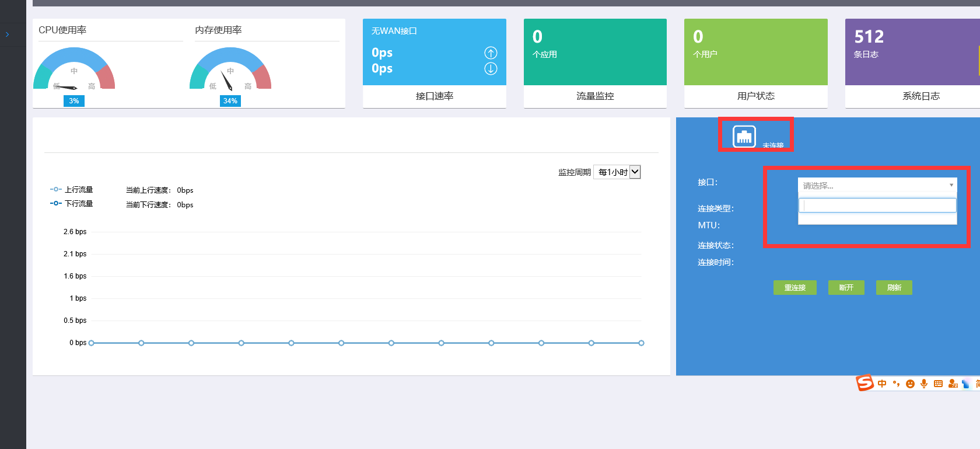Image resolution: width=980 pixels, height=449 pixels.
Task: Click the 重连接 button
Action: point(794,287)
